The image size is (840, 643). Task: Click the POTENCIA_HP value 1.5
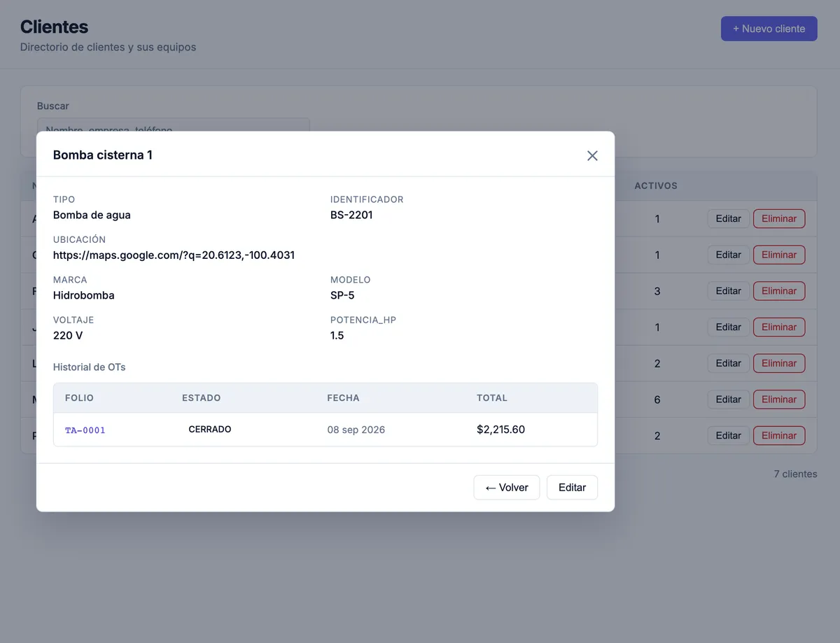pos(337,336)
